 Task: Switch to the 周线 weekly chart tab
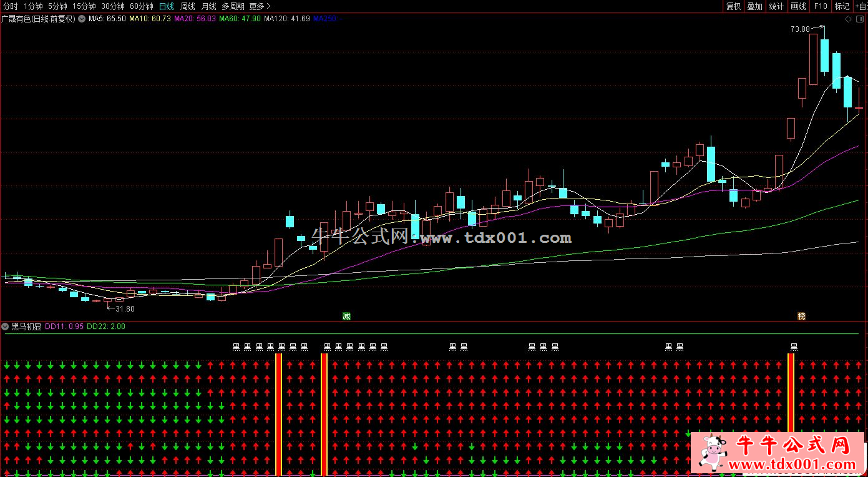(187, 6)
